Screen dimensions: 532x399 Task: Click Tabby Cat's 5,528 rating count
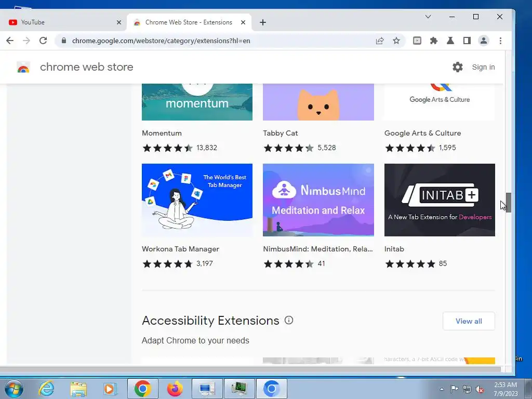pyautogui.click(x=327, y=148)
